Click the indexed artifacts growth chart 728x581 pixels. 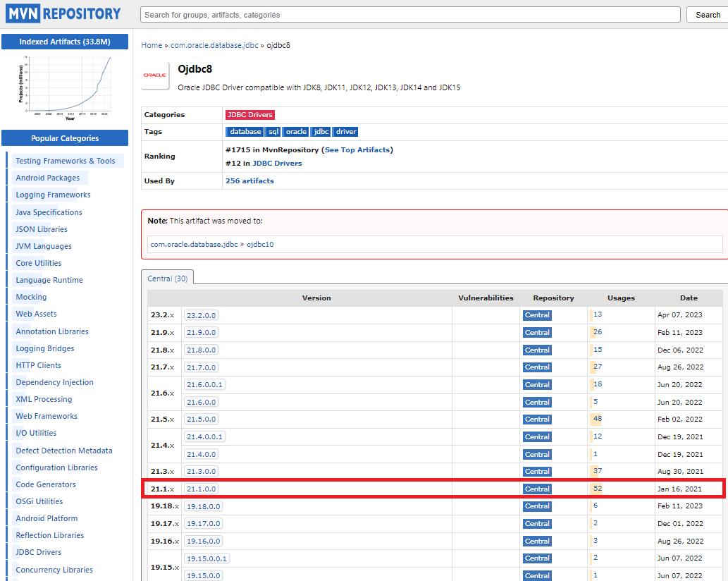(65, 87)
